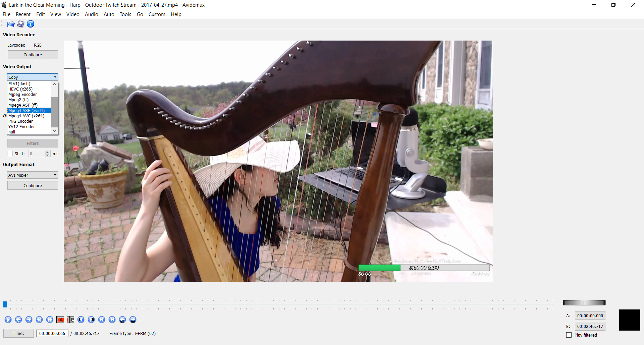This screenshot has width=644, height=345.
Task: Click the Output Format Configure button
Action: pyautogui.click(x=33, y=185)
